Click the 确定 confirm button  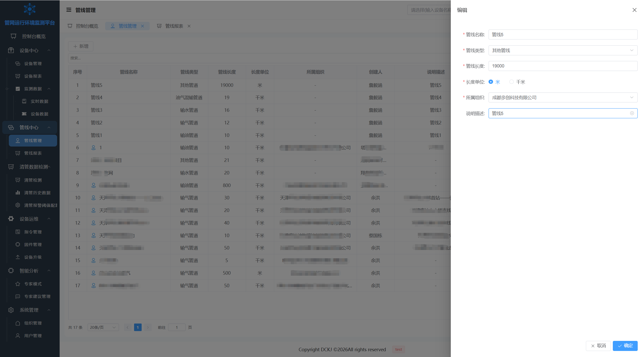pyautogui.click(x=625, y=346)
